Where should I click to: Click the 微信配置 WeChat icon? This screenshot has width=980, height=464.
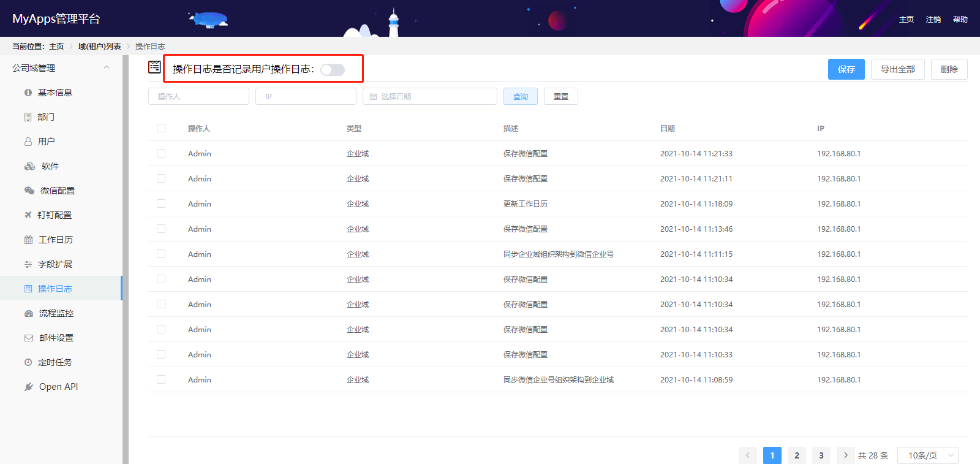coord(29,191)
